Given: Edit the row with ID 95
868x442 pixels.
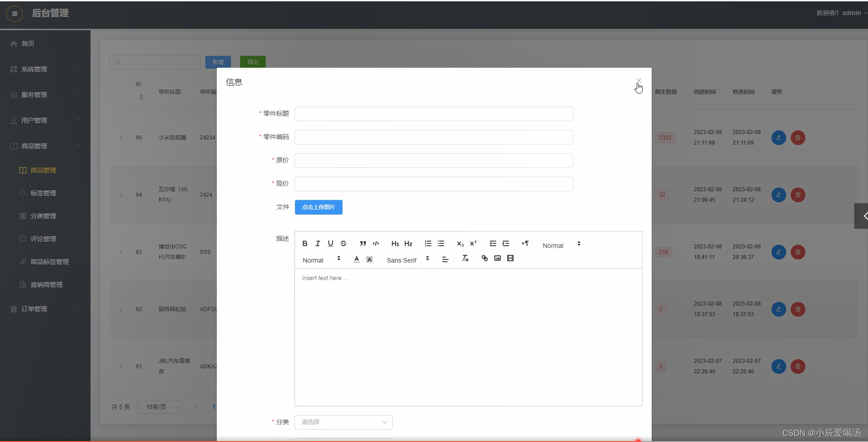Looking at the screenshot, I should click(779, 138).
